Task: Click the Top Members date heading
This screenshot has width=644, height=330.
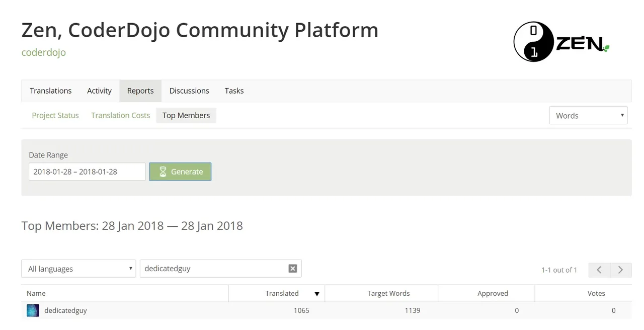Action: tap(132, 226)
